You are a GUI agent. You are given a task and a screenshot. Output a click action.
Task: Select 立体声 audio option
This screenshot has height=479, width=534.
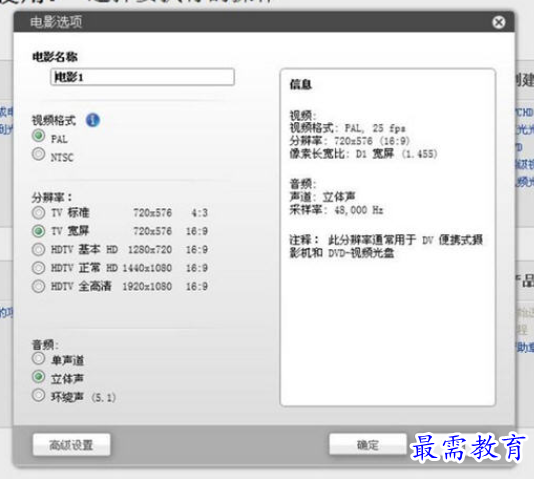38,377
